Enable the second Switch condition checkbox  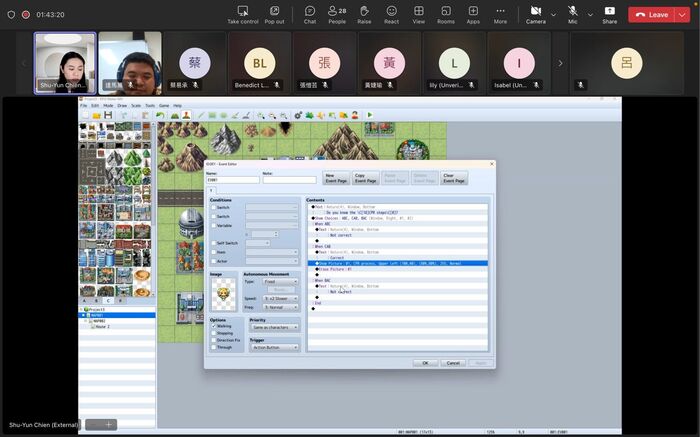tap(214, 216)
